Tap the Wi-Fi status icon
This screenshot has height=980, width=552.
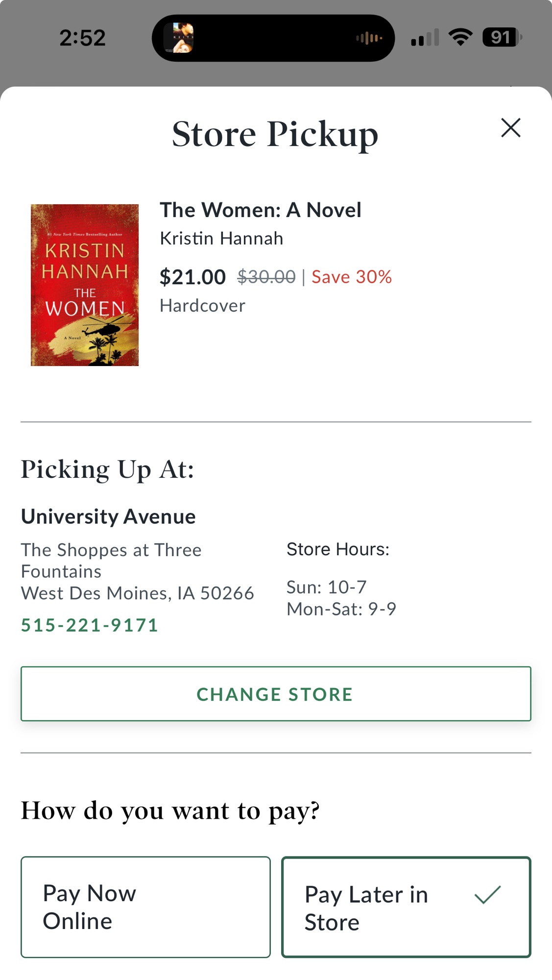460,37
